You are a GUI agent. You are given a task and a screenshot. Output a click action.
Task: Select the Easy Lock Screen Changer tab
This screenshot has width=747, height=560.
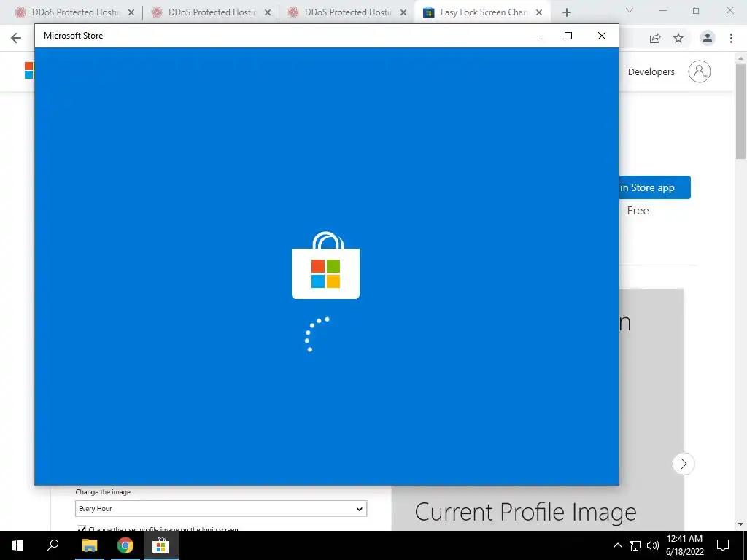[x=483, y=12]
